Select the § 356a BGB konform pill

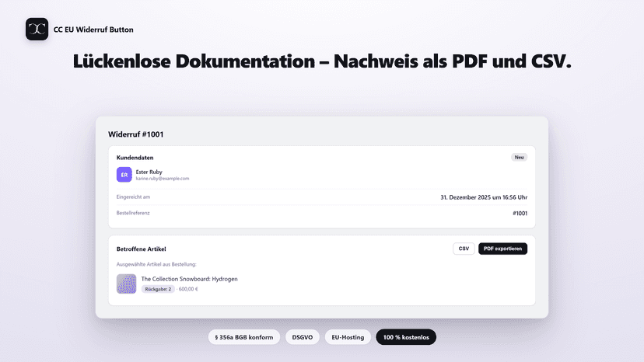click(x=244, y=337)
